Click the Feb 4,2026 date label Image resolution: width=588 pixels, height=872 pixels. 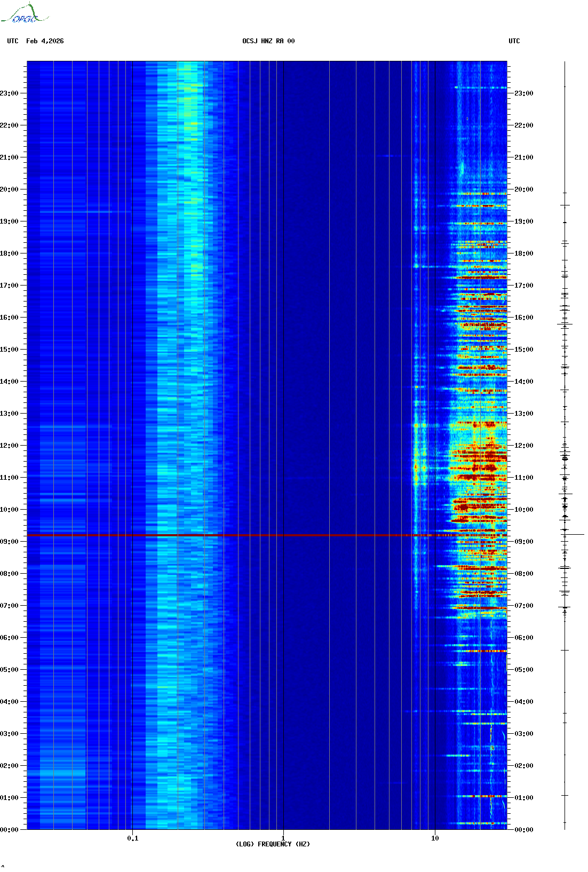(45, 41)
